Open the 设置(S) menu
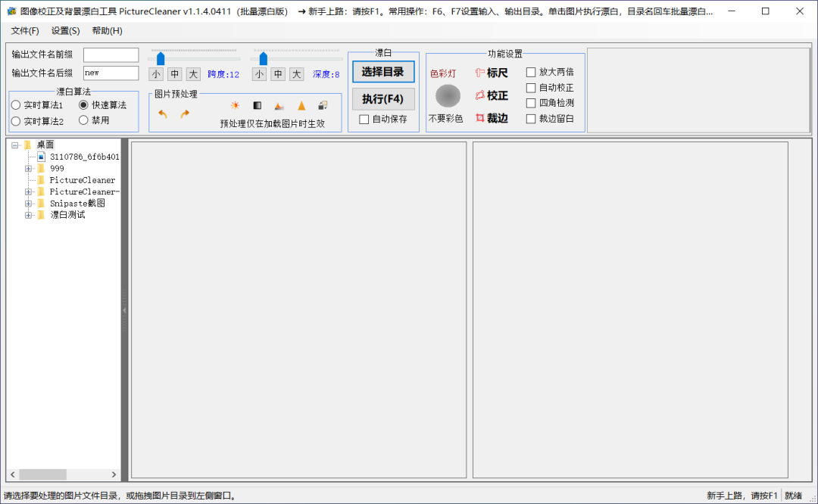This screenshot has width=818, height=504. [x=66, y=31]
